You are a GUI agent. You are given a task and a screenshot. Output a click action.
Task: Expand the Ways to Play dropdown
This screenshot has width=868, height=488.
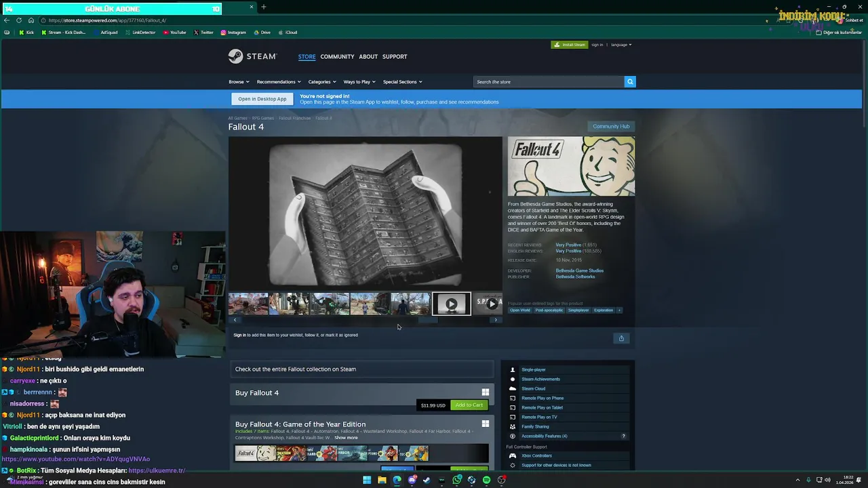pos(359,82)
